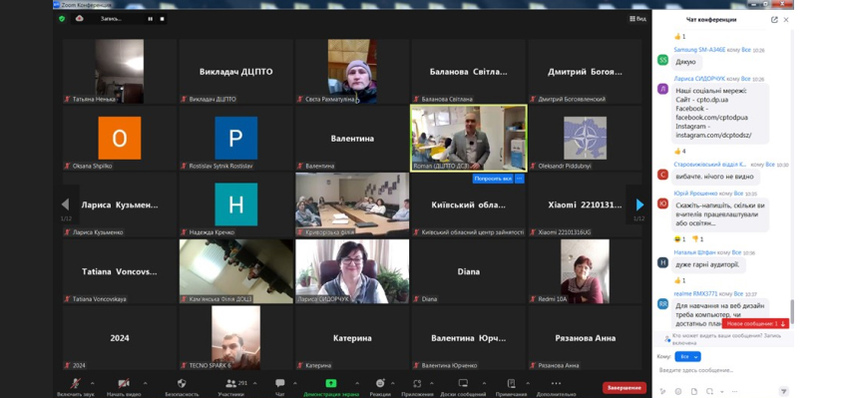Expand screenshot options caret in chat composer
The height and width of the screenshot is (398, 847).
pos(722,392)
